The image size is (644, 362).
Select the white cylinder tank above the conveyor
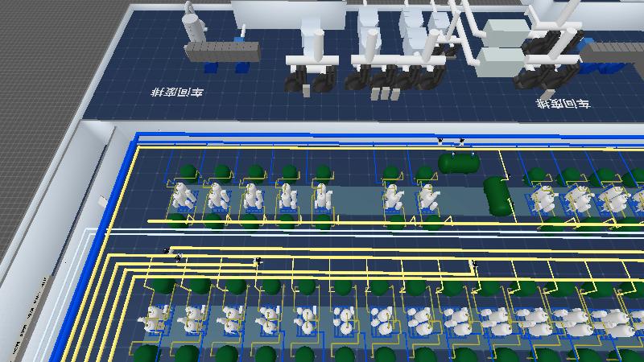click(193, 24)
